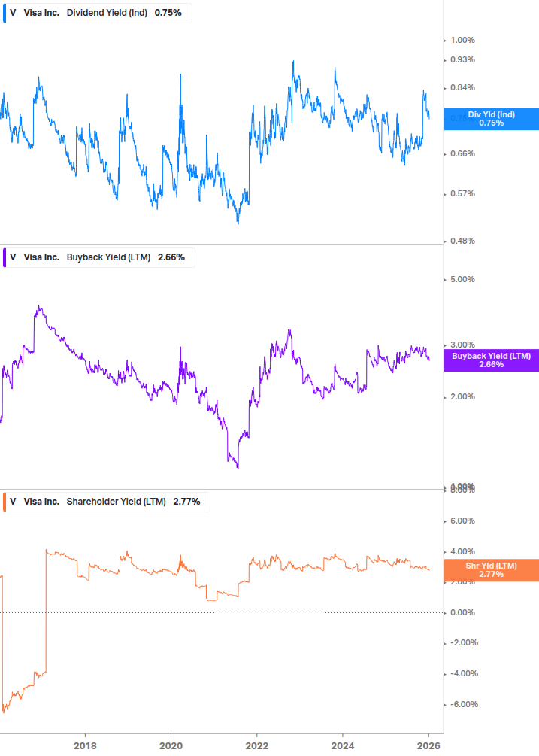Click the 2024 label on the time axis
The image size is (539, 756).
click(343, 746)
